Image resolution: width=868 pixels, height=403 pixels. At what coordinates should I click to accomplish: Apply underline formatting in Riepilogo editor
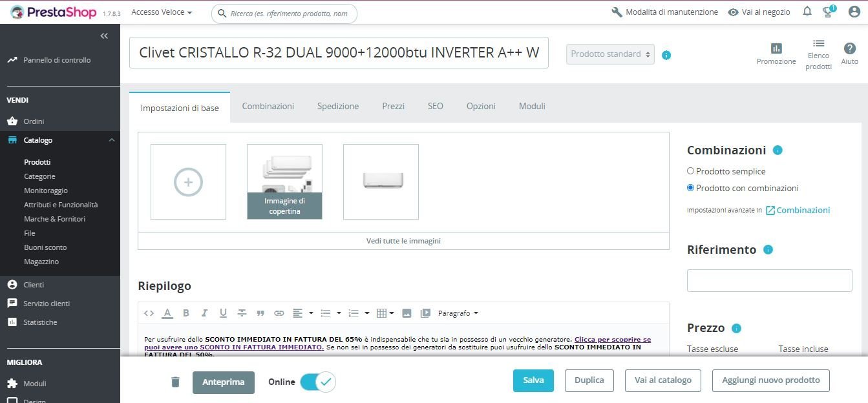point(223,313)
